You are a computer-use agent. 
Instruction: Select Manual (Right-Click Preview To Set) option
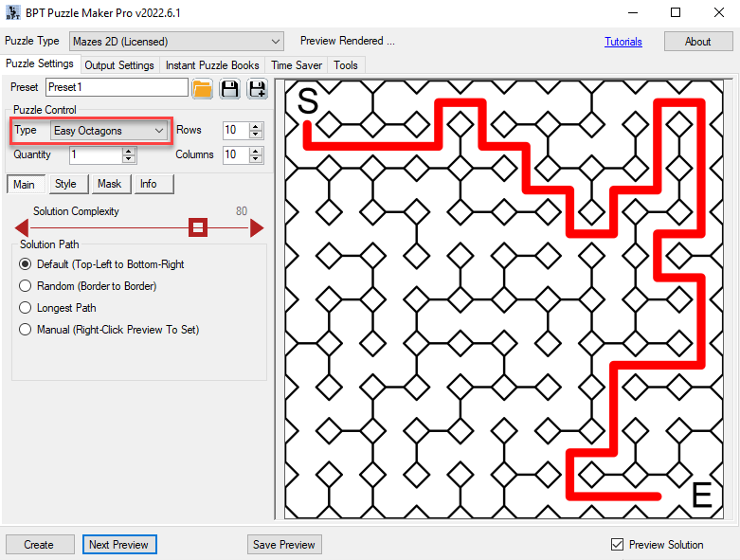coord(26,330)
